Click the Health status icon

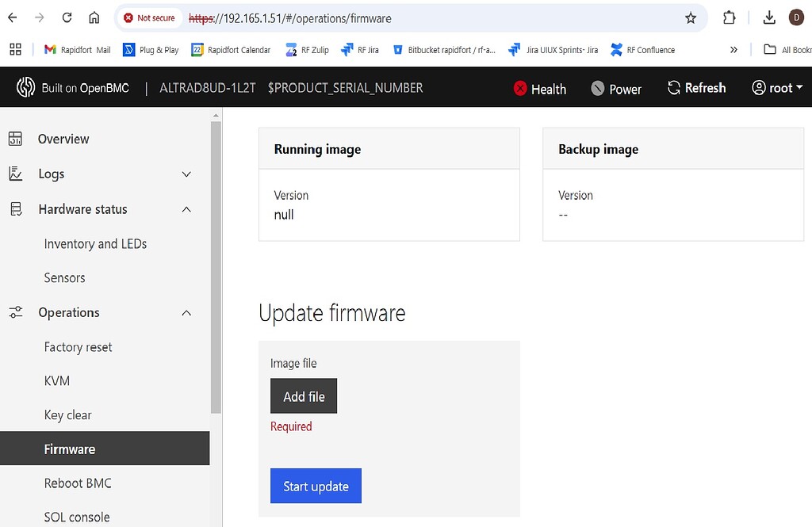pos(519,89)
